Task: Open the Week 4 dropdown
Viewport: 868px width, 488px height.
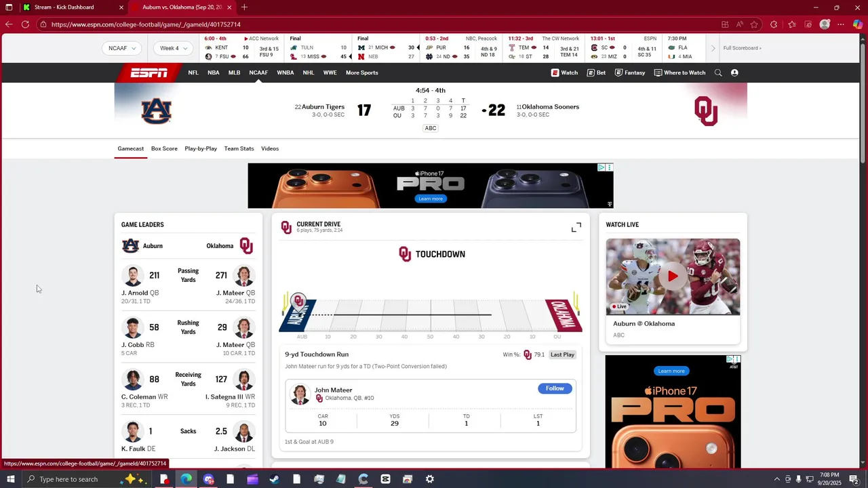Action: coord(174,48)
